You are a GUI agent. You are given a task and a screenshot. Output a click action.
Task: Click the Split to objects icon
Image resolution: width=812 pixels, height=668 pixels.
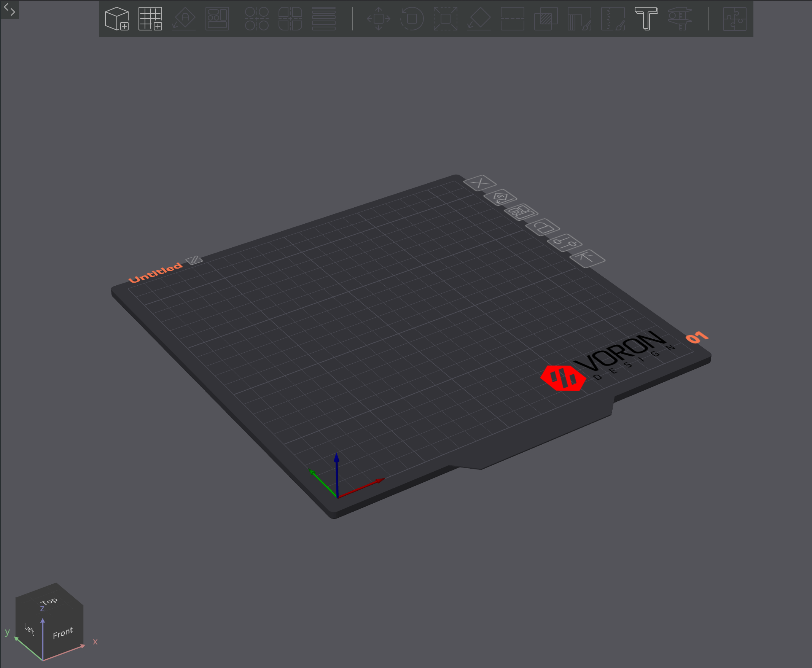coord(257,19)
